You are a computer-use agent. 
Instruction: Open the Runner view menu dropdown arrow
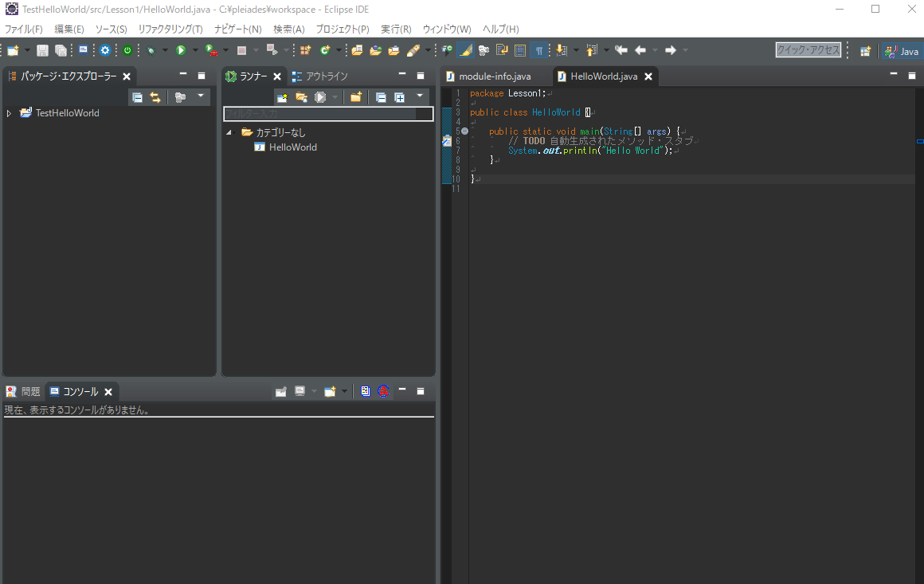pyautogui.click(x=420, y=96)
